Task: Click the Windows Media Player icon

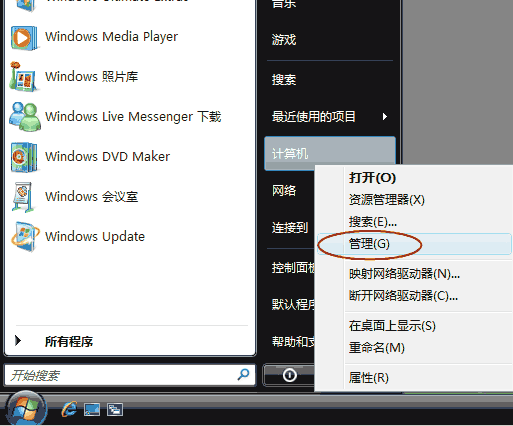Action: tap(24, 38)
